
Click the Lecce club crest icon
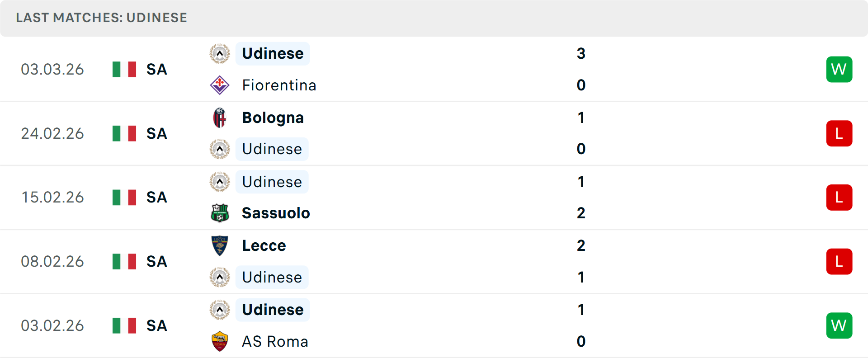220,245
